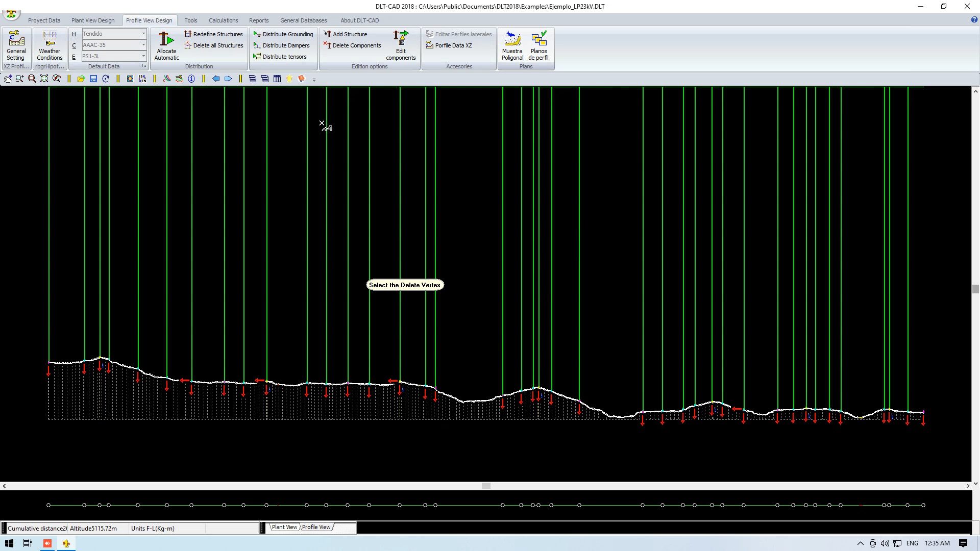Open Windows Start menu
Screen dimensions: 980x551
(x=9, y=543)
